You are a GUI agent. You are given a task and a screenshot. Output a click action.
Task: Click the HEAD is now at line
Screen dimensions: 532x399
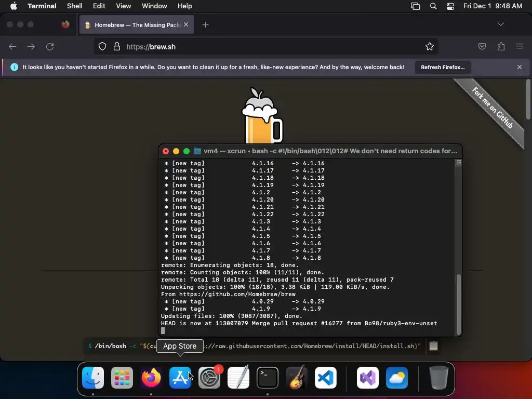[299, 323]
